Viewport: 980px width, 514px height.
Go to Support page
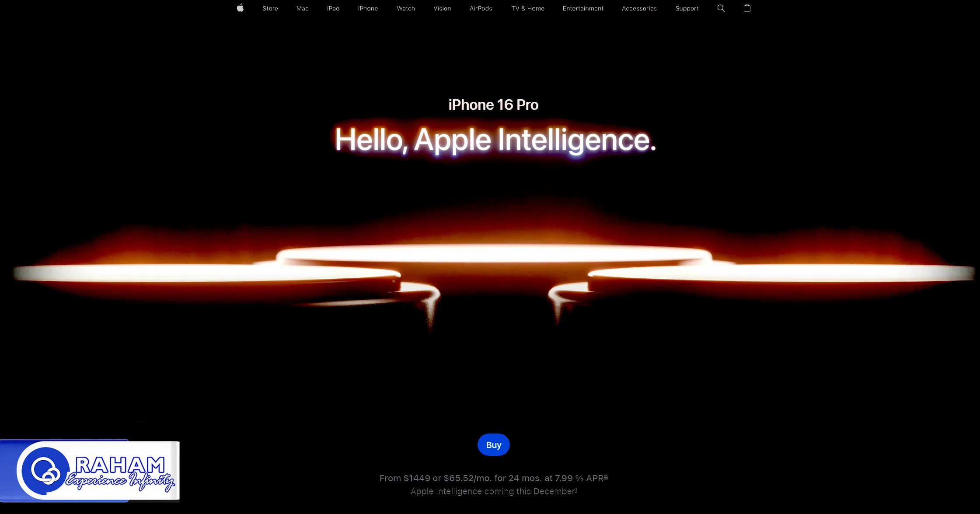[687, 8]
